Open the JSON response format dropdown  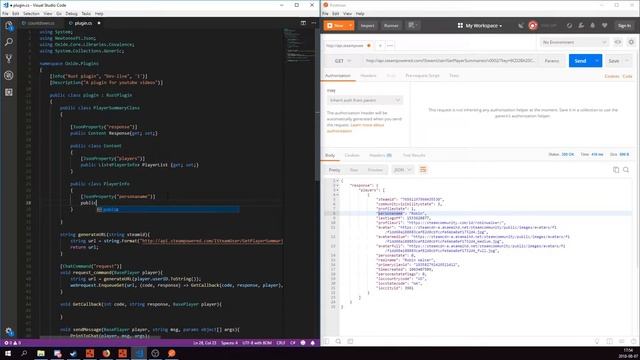click(x=402, y=170)
